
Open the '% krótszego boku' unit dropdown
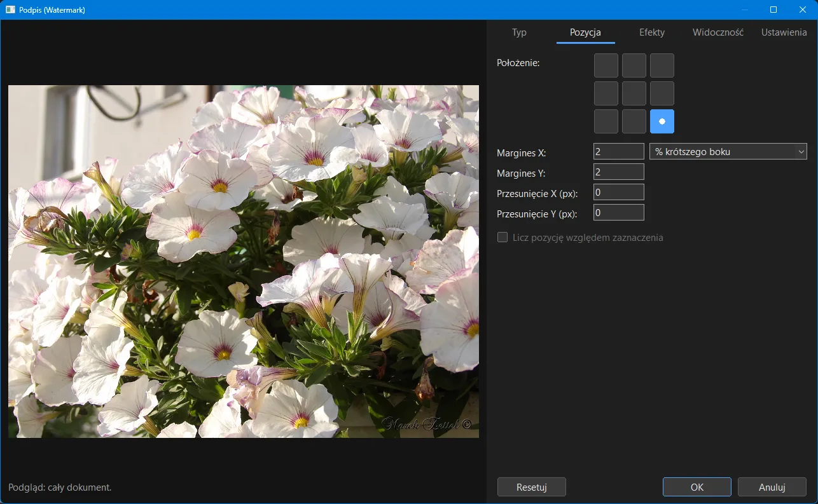[x=728, y=151]
